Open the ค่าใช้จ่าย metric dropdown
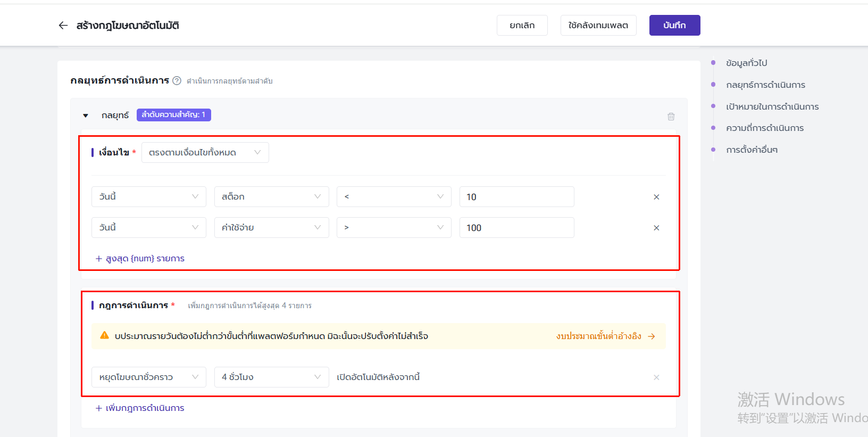Viewport: 868px width, 437px height. [271, 228]
